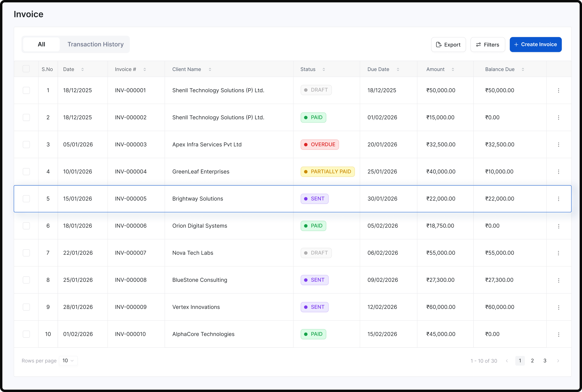Click the Create Invoice button
This screenshot has width=582, height=392.
click(x=536, y=44)
